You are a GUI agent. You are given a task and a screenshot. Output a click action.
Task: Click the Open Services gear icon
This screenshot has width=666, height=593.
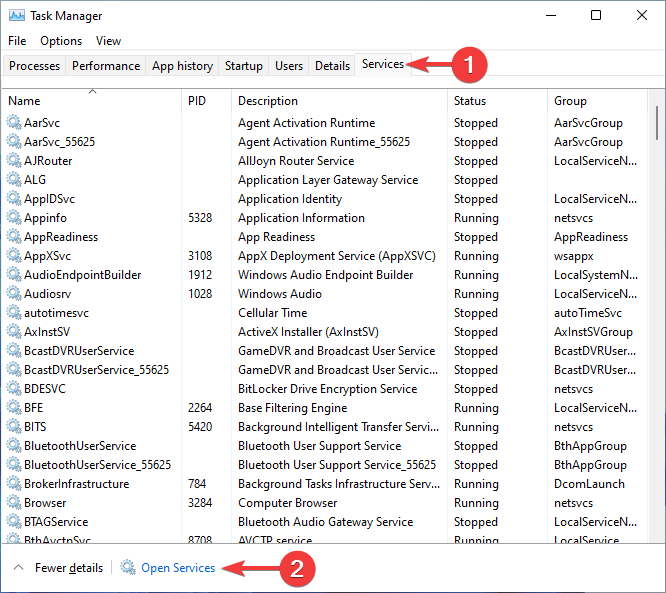(128, 568)
